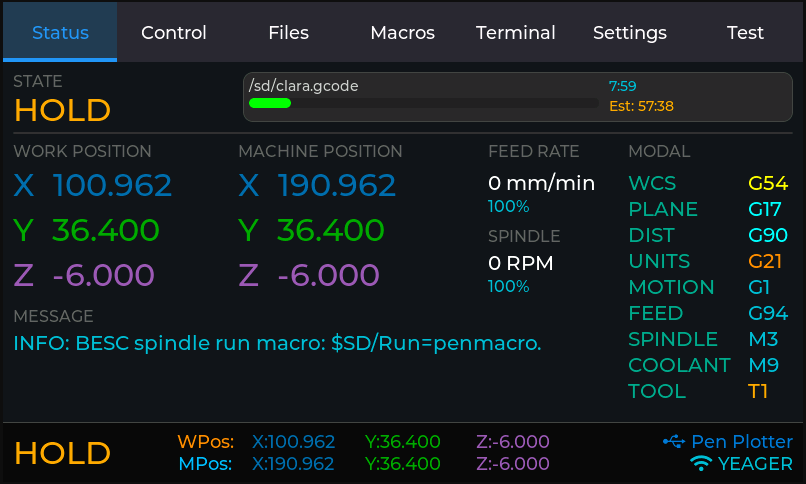Click the M3 spindle modal value
This screenshot has height=484, width=806.
764,339
